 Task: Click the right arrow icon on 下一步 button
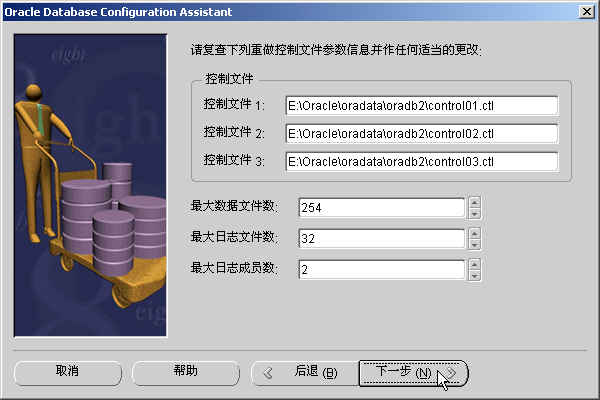(x=452, y=373)
